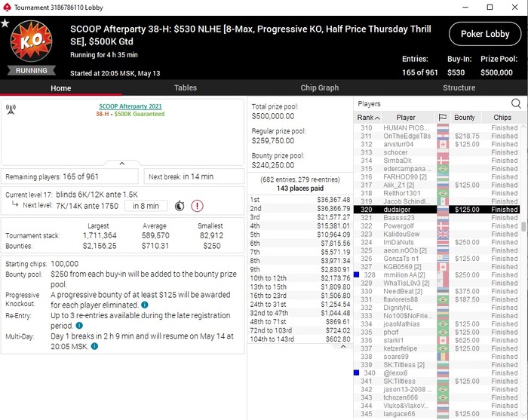Click the RUNNING status badge
The image size is (528, 420).
click(x=32, y=71)
